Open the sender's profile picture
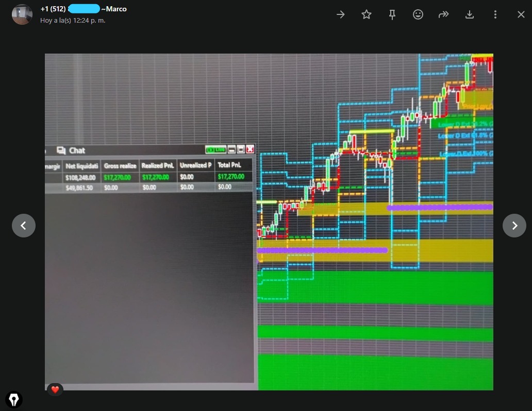The width and height of the screenshot is (532, 411). [22, 14]
